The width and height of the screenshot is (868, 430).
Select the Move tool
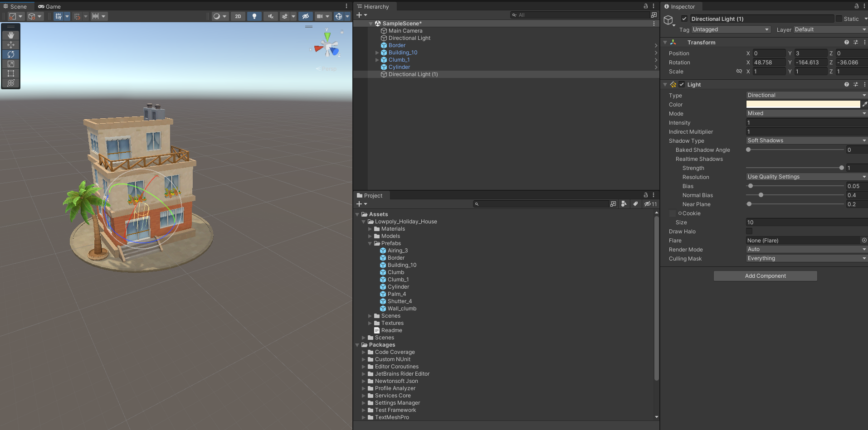click(11, 45)
